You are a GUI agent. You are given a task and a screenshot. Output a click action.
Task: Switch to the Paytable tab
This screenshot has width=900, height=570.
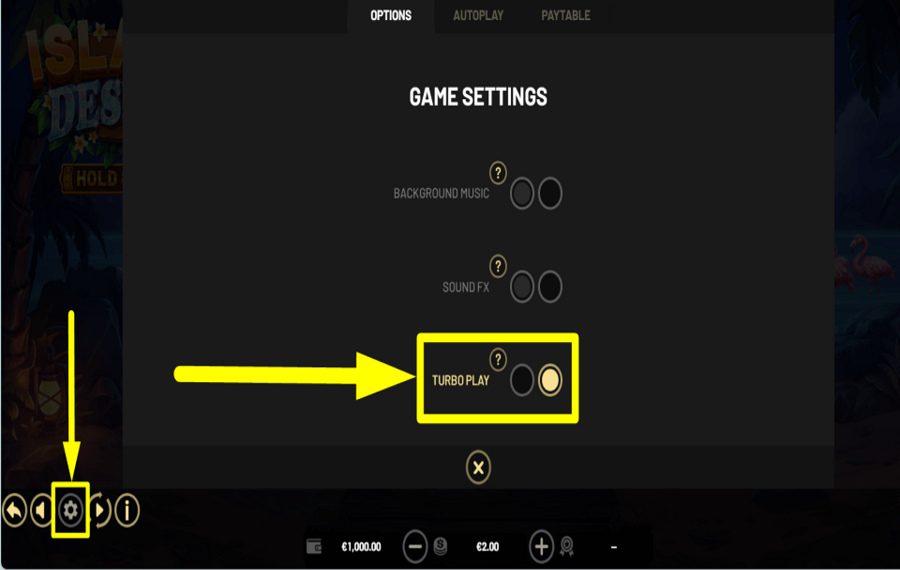tap(565, 15)
